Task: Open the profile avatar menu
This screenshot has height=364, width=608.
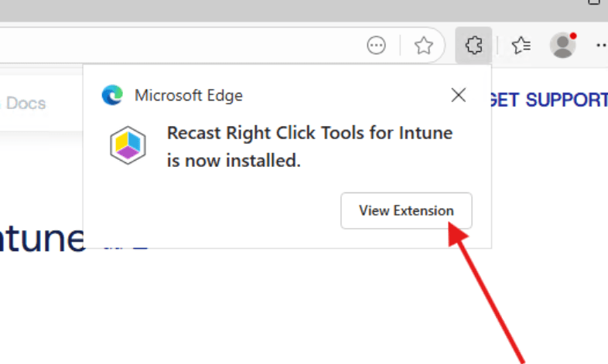Action: coord(563,46)
